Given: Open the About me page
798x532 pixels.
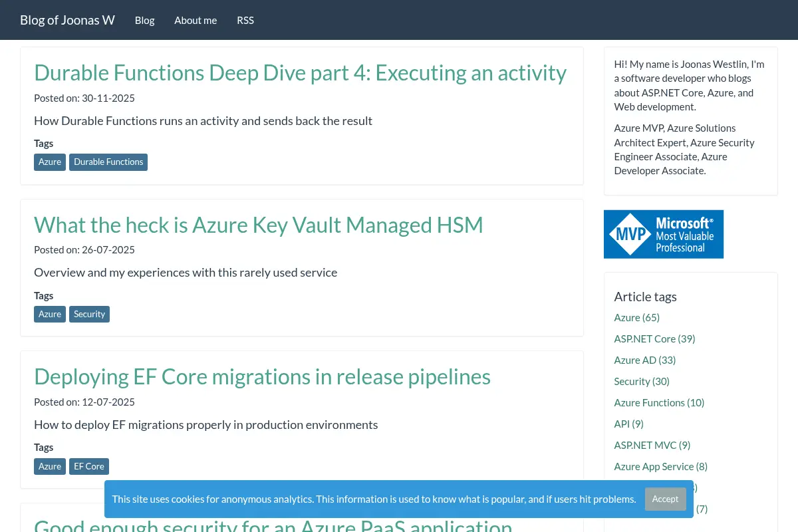Looking at the screenshot, I should [x=196, y=20].
